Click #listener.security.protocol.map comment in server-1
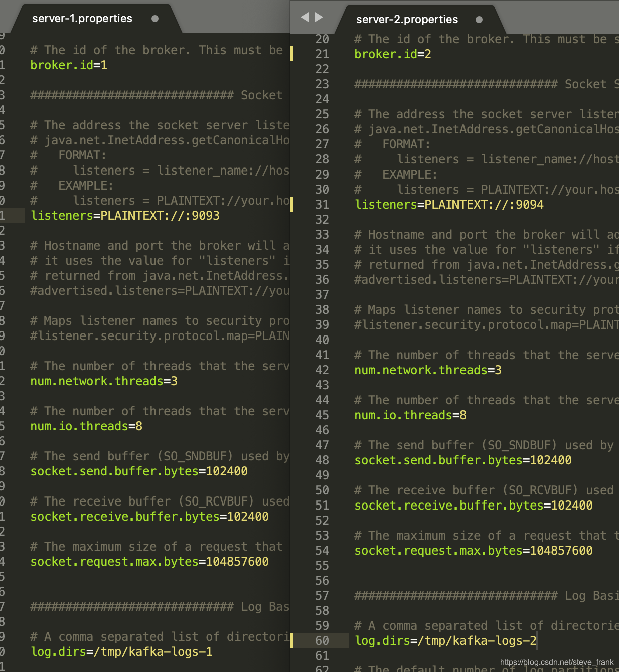 tap(160, 336)
